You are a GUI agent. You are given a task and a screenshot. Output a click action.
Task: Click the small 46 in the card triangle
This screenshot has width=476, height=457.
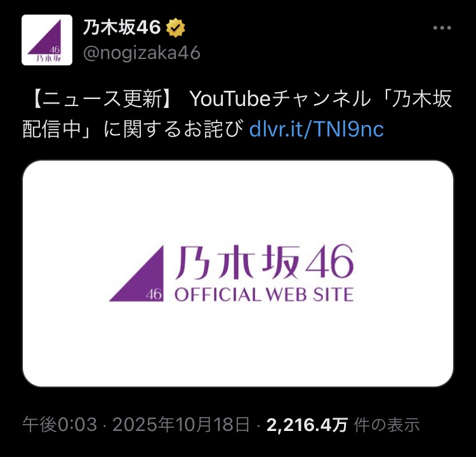coord(154,294)
